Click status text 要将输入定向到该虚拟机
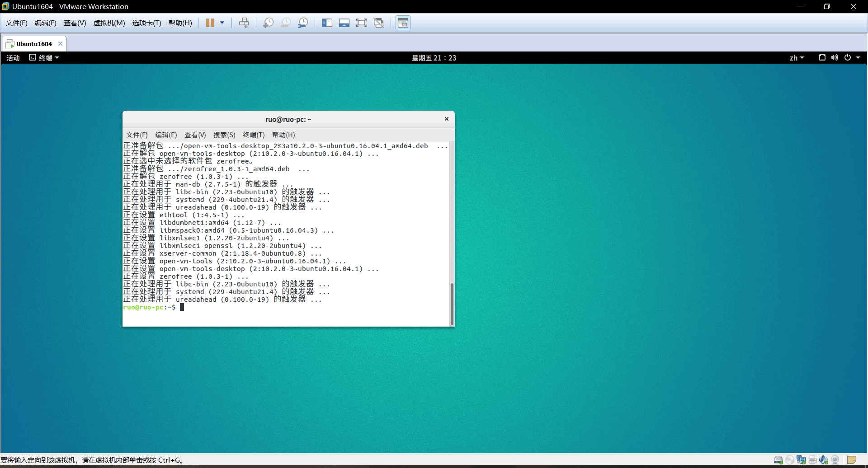 coord(92,460)
